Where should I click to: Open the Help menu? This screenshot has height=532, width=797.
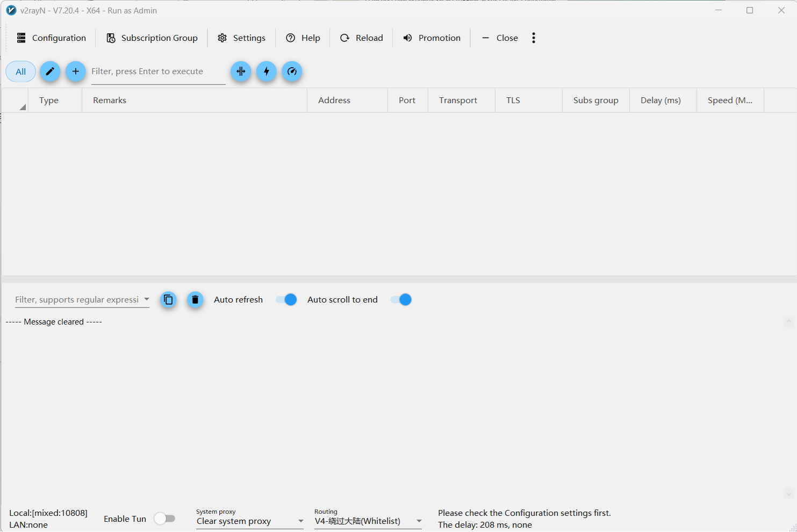point(303,38)
